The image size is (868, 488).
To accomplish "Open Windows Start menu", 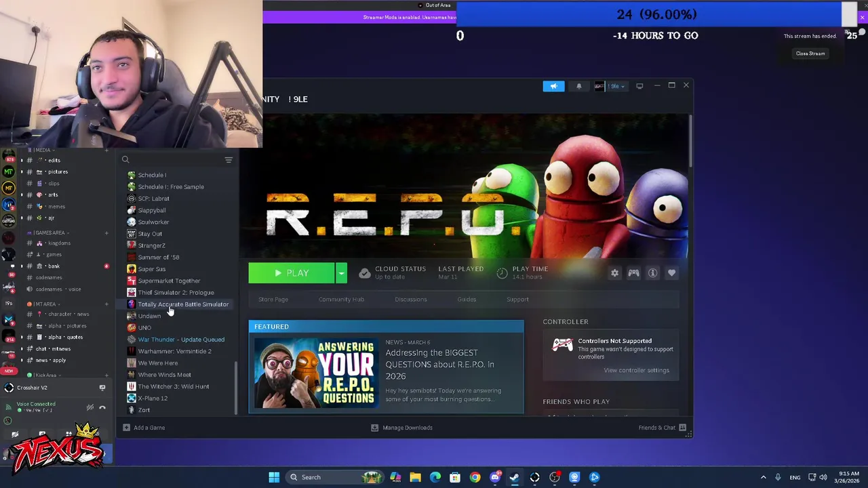I will tap(274, 477).
